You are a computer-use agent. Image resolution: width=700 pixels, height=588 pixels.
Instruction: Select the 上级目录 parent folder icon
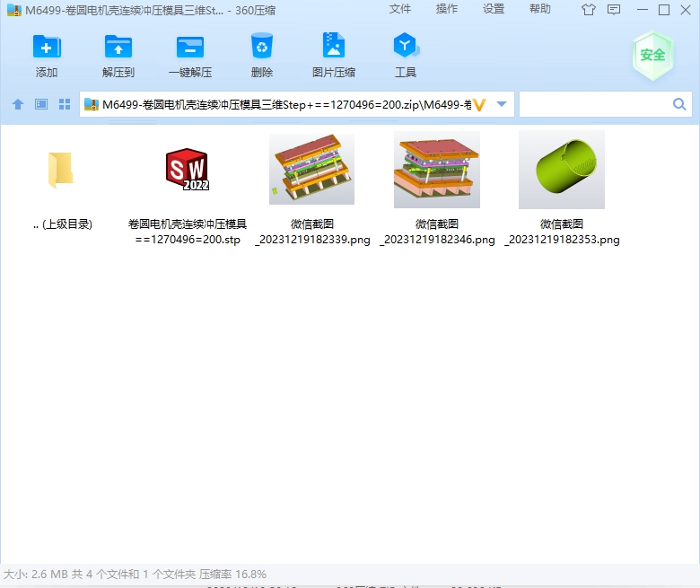(x=60, y=170)
